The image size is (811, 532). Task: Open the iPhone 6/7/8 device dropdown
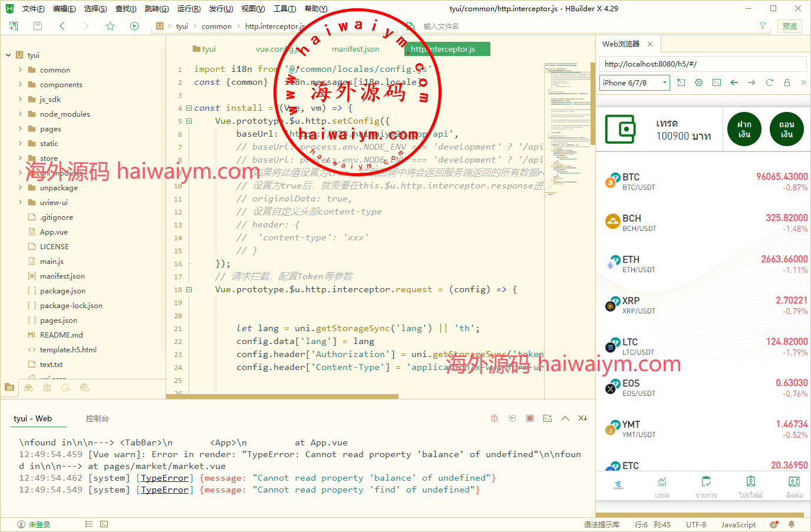[x=635, y=83]
